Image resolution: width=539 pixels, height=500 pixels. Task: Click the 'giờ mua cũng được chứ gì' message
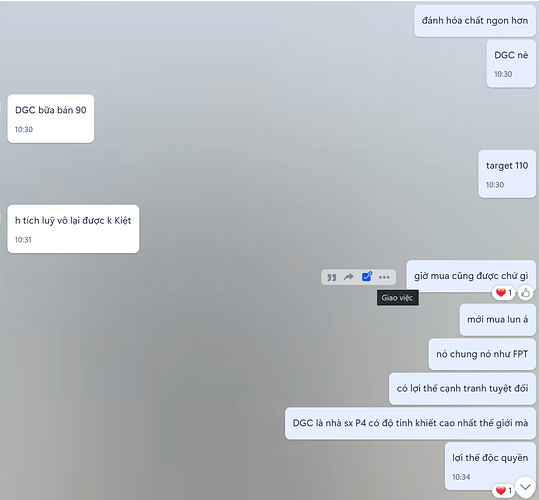coord(471,276)
